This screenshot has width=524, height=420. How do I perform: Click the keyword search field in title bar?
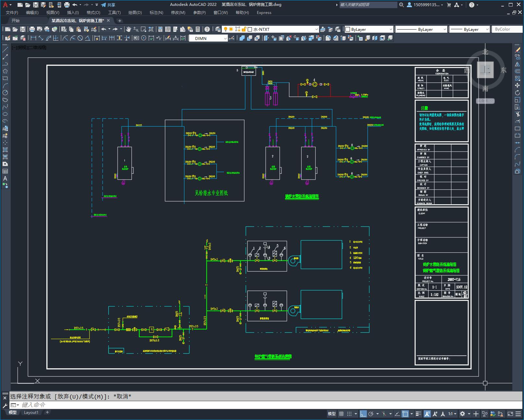(368, 5)
